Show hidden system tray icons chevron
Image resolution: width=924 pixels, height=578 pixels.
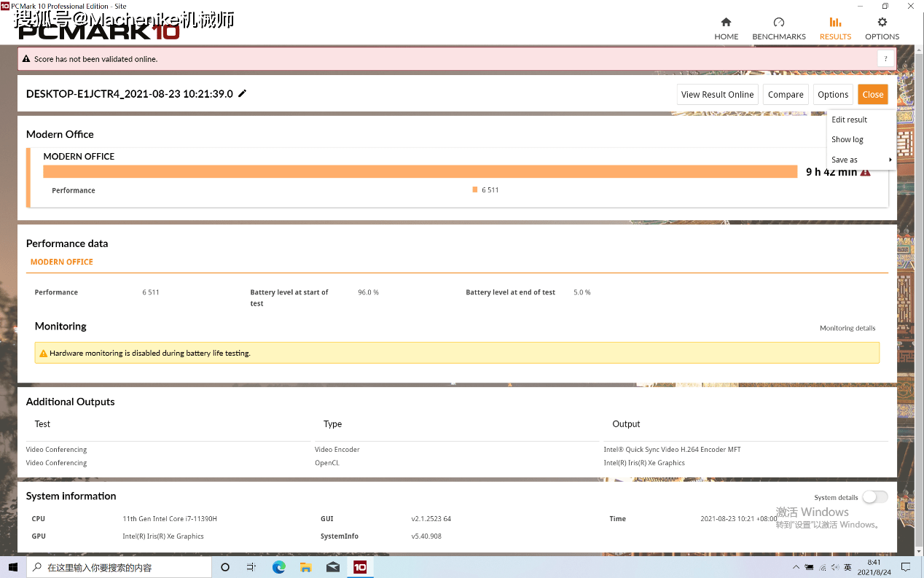(x=796, y=567)
